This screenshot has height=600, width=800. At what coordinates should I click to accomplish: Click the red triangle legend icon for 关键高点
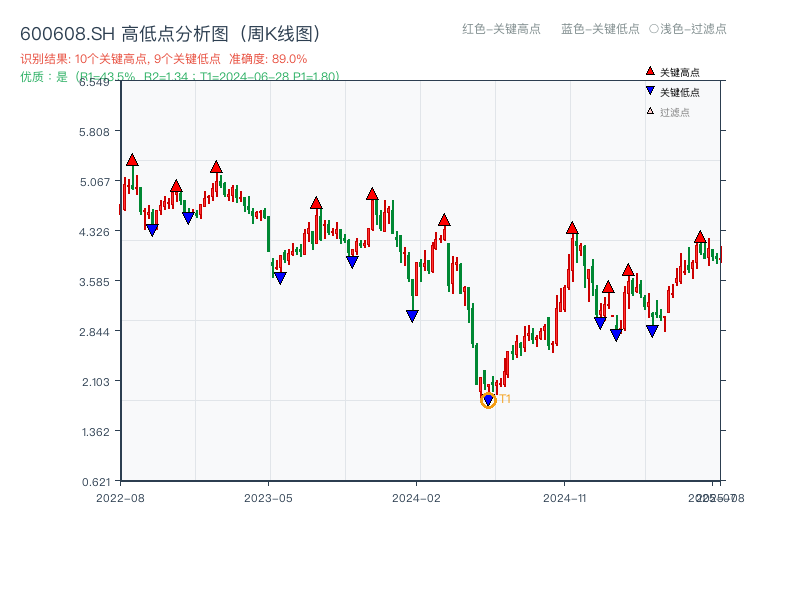[650, 72]
